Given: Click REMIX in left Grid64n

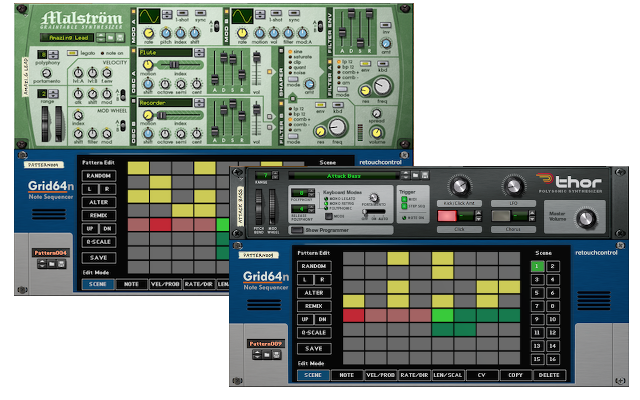Looking at the screenshot, I should (x=99, y=216).
